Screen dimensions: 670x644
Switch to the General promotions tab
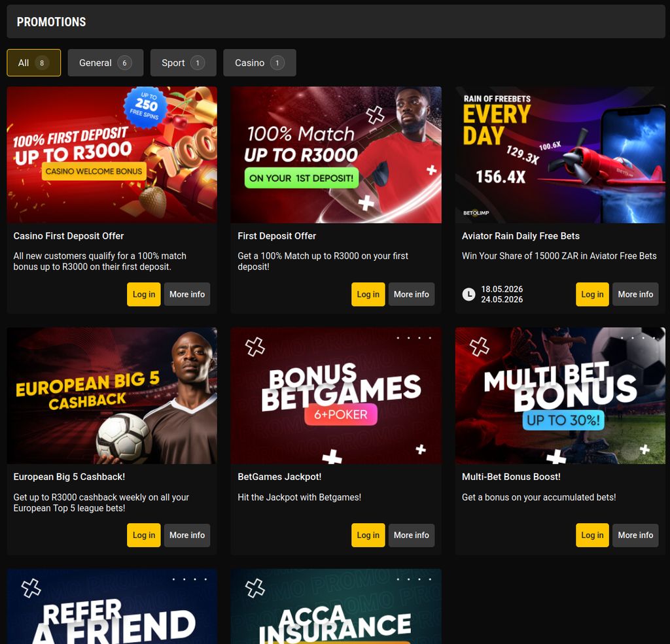(105, 63)
